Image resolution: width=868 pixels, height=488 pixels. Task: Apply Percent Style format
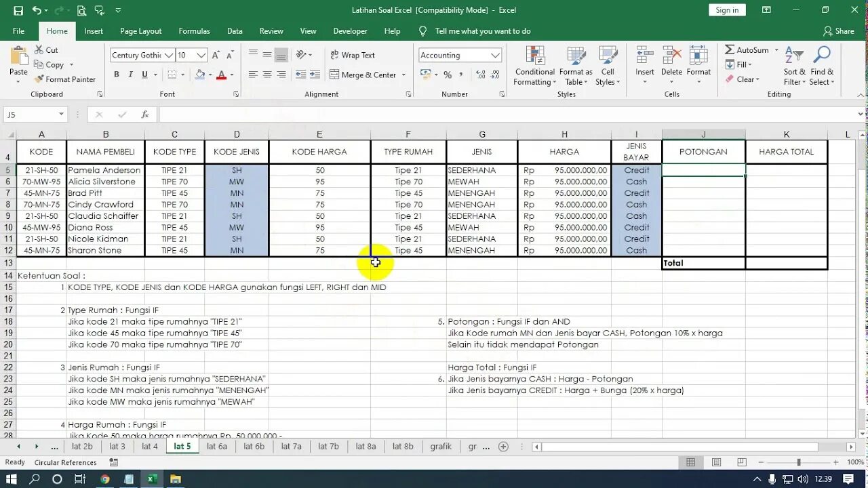448,75
